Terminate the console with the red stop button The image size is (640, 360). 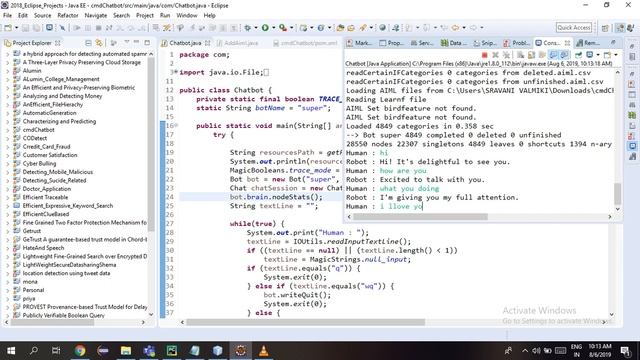(484, 55)
